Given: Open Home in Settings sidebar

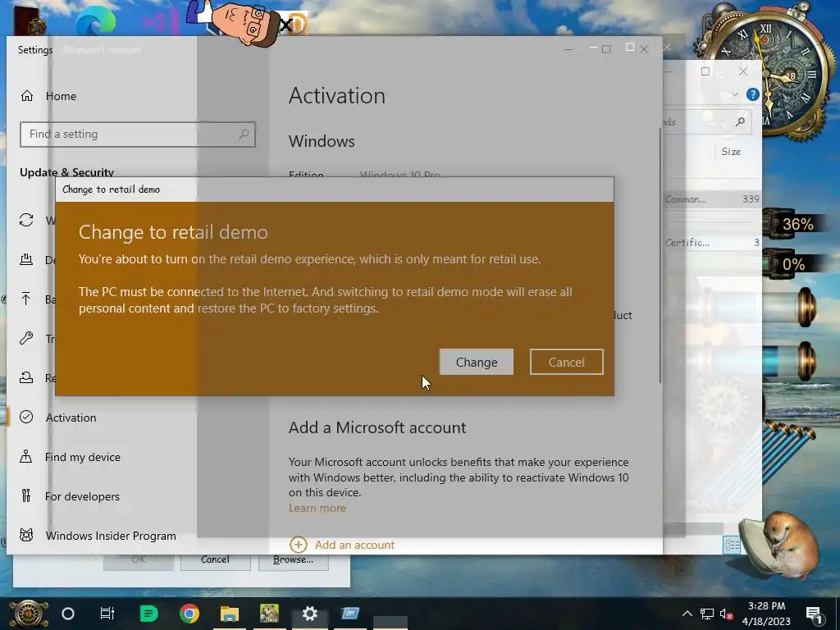Looking at the screenshot, I should click(x=61, y=96).
